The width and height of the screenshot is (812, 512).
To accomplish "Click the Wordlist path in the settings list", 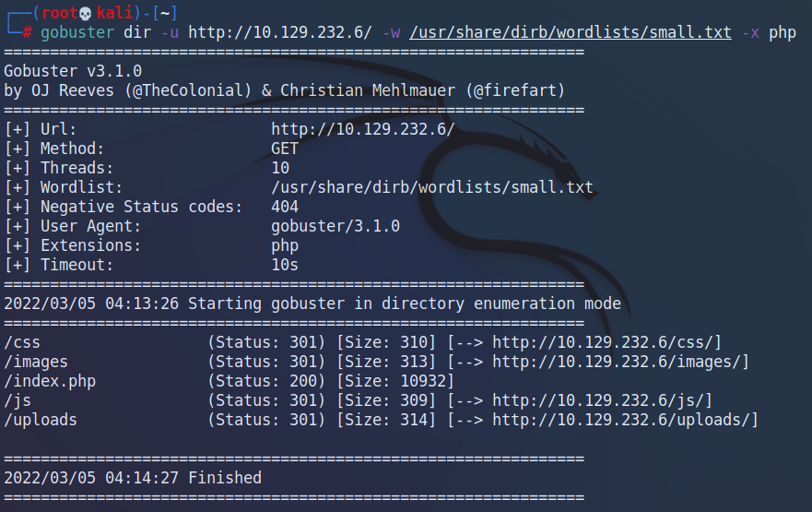I will (431, 187).
